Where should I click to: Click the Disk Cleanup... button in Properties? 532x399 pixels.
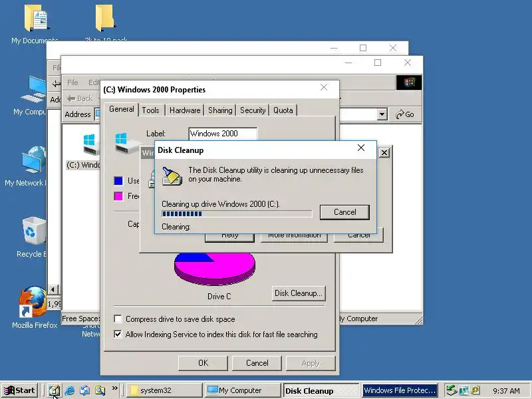pos(299,293)
